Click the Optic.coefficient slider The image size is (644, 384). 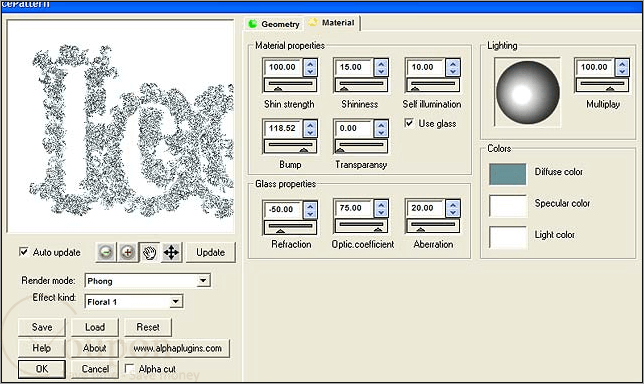click(x=361, y=226)
